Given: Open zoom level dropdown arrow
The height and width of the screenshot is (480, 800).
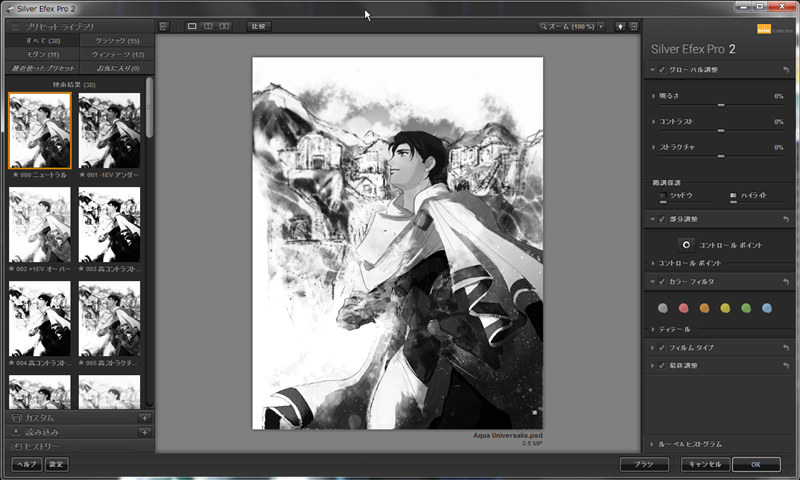Looking at the screenshot, I should click(x=601, y=26).
